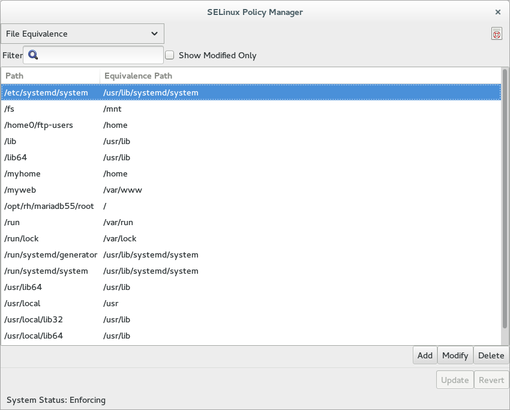Select the /home0/ftp-users row
The height and width of the screenshot is (410, 510).
pos(251,125)
